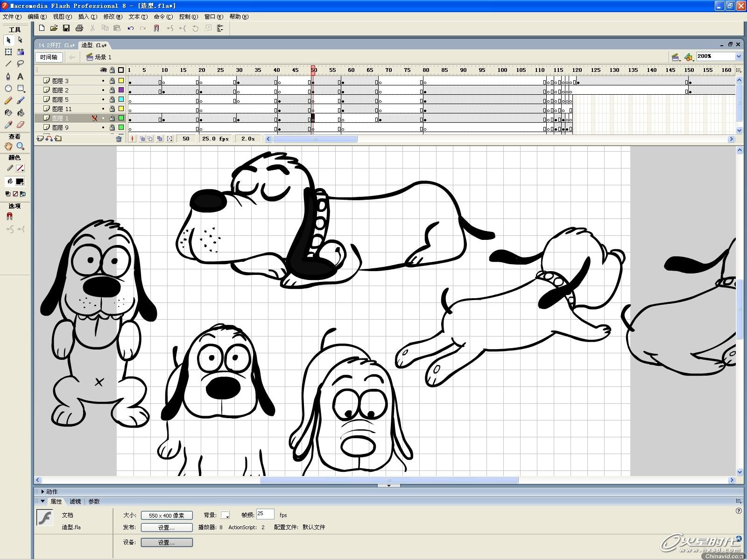Open properties panel options menu
This screenshot has height=560, width=747.
point(739,501)
